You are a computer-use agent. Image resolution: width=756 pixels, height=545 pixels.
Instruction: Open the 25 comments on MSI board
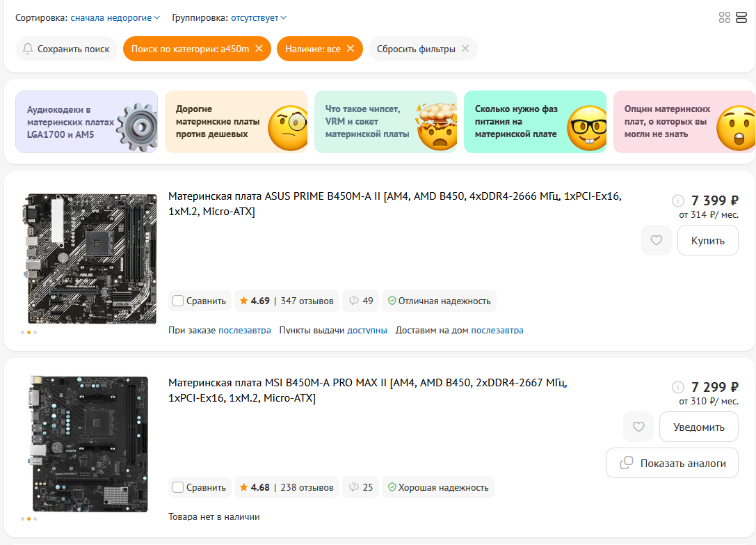[x=361, y=487]
